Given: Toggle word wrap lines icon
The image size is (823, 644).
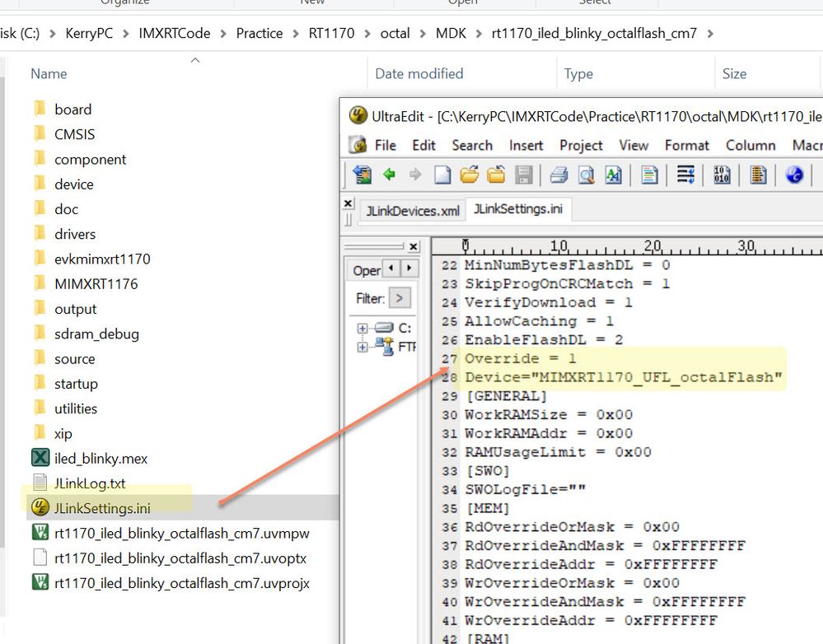Looking at the screenshot, I should coord(685,175).
